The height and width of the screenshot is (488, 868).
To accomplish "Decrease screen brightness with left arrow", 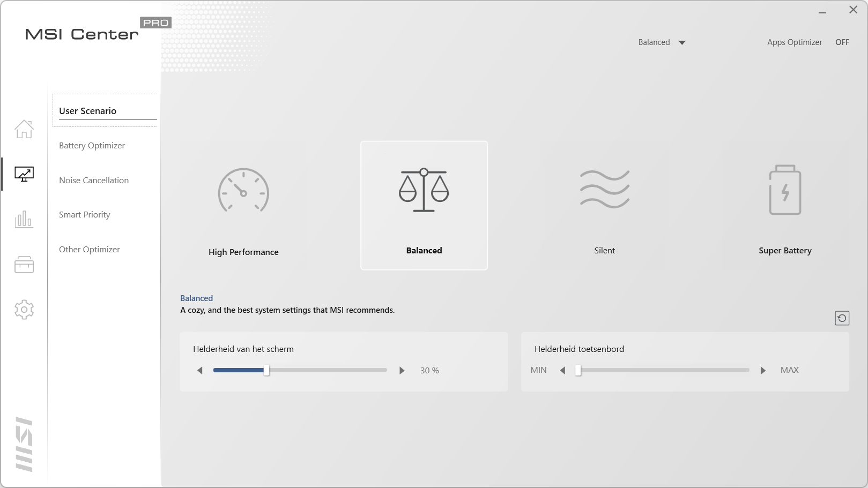I will point(200,371).
